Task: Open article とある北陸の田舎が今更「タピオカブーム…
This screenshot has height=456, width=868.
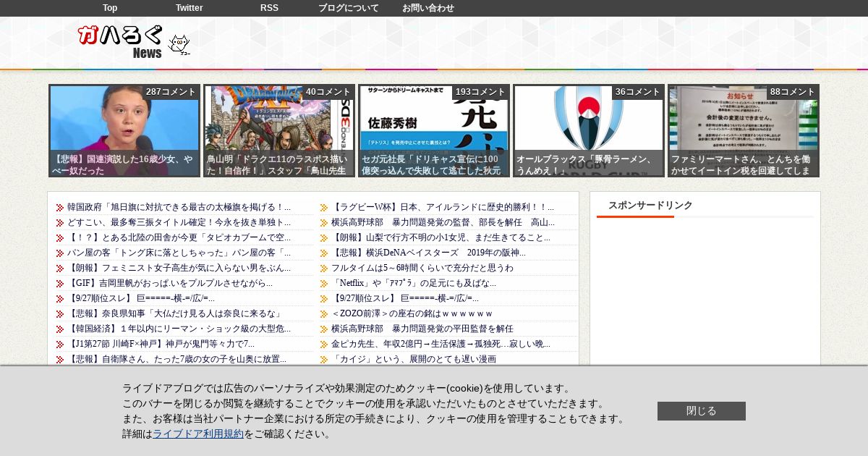Action: pos(179,237)
